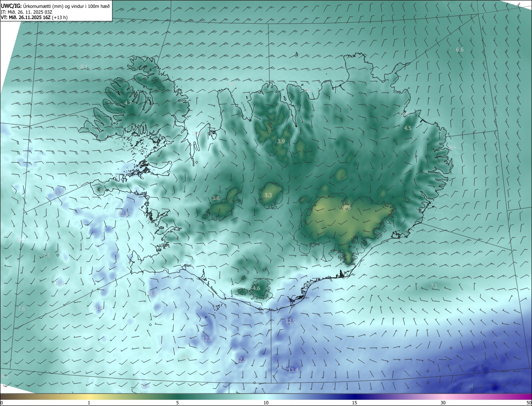Viewport: 532px width, 406px height.
Task: Click the 4.5 value label in east Iceland
Action: [x=408, y=128]
